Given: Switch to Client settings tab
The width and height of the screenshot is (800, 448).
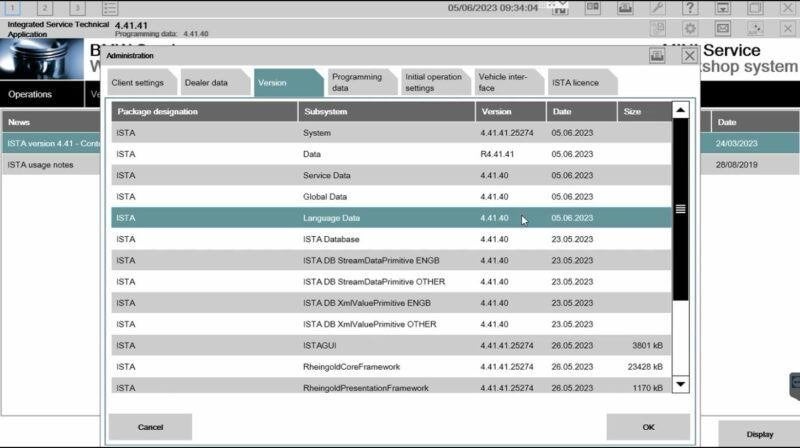Looking at the screenshot, I should click(142, 83).
